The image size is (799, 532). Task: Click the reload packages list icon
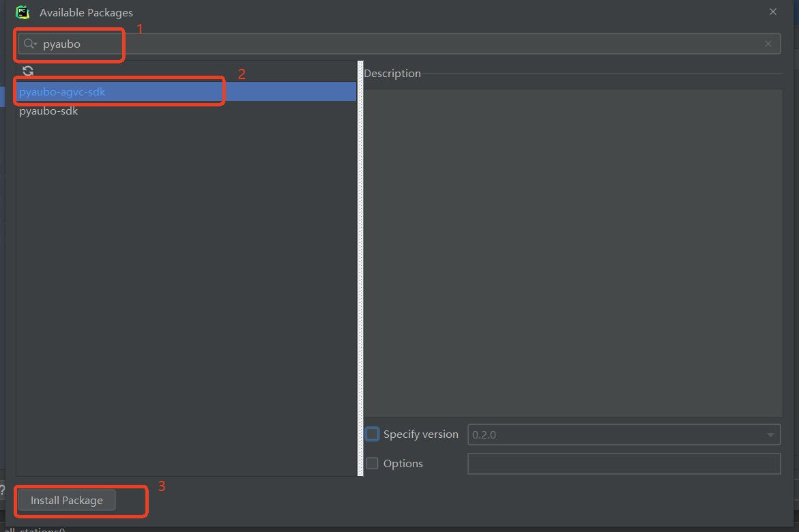pyautogui.click(x=28, y=71)
